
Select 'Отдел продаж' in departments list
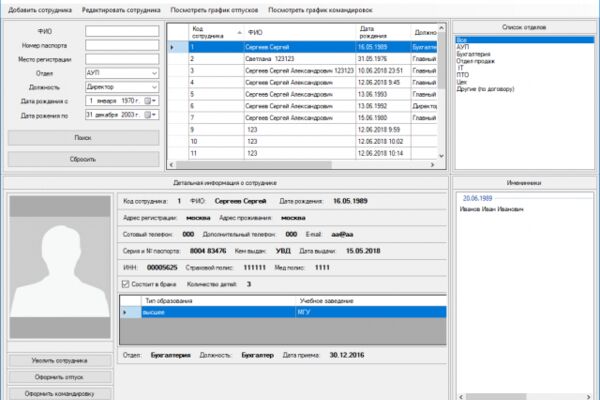524,61
